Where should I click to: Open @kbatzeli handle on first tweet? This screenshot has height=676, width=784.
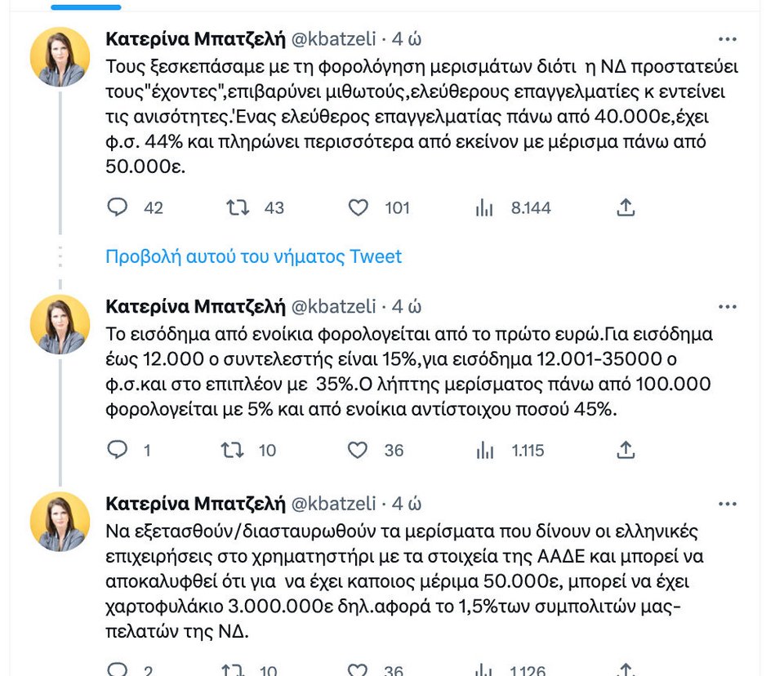click(x=334, y=38)
